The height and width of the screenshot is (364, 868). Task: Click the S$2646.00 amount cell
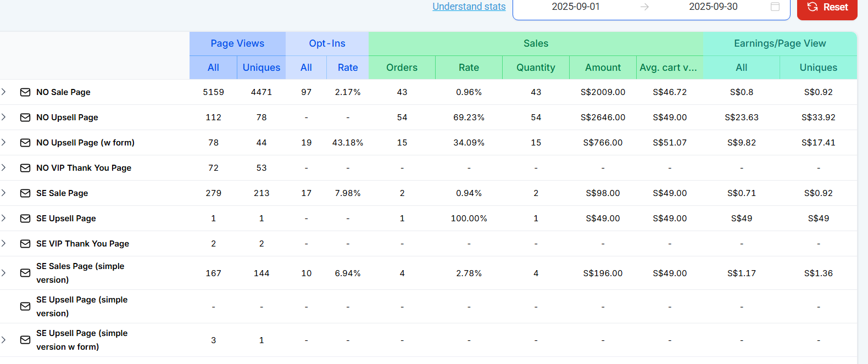point(603,117)
